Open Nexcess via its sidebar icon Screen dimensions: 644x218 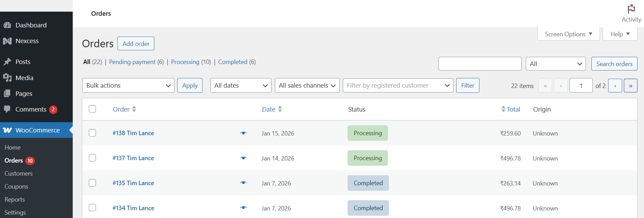point(7,41)
